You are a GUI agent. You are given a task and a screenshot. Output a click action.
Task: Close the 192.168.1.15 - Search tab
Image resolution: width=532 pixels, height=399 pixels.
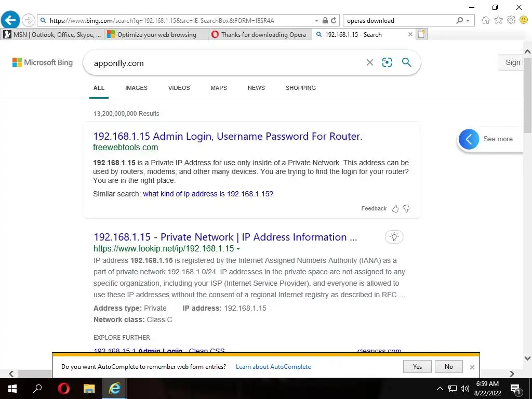[x=410, y=34]
